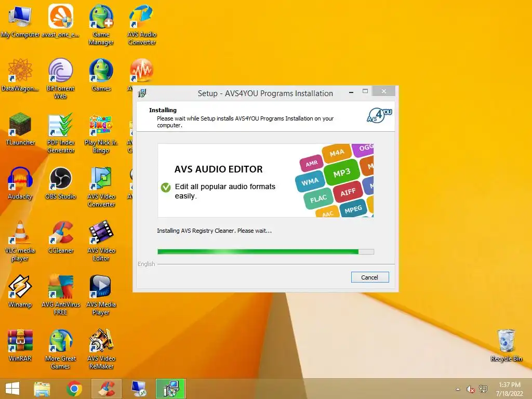
Task: Cancel the AVS4YOU installation
Action: point(370,277)
